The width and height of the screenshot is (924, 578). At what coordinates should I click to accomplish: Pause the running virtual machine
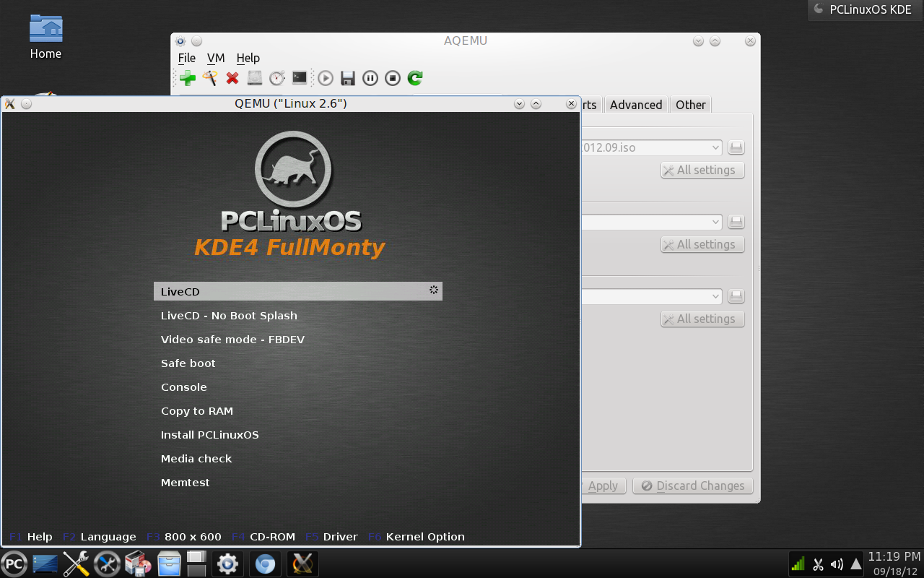click(x=370, y=78)
